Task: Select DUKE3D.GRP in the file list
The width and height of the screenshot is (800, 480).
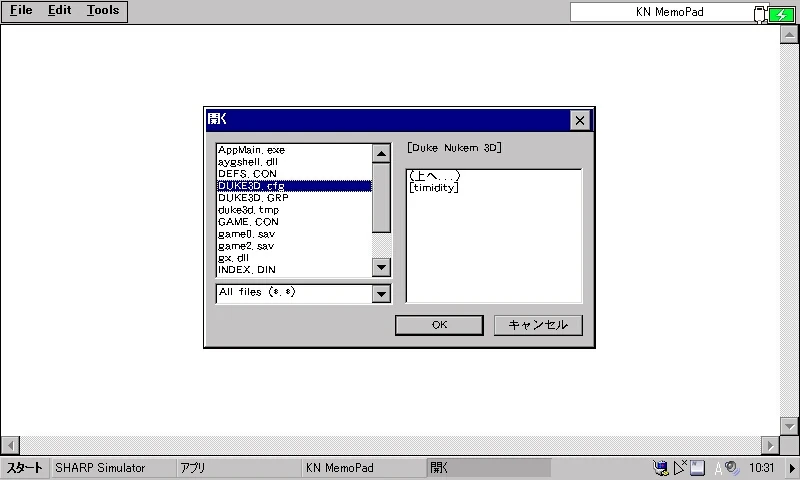Action: pos(294,198)
